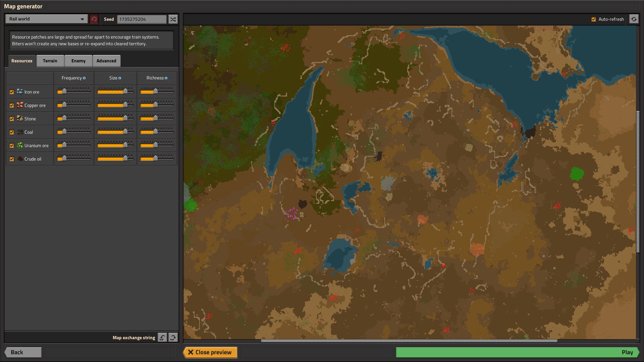Click the Size column info icon
Viewport: 644px width, 362px height.
point(120,78)
